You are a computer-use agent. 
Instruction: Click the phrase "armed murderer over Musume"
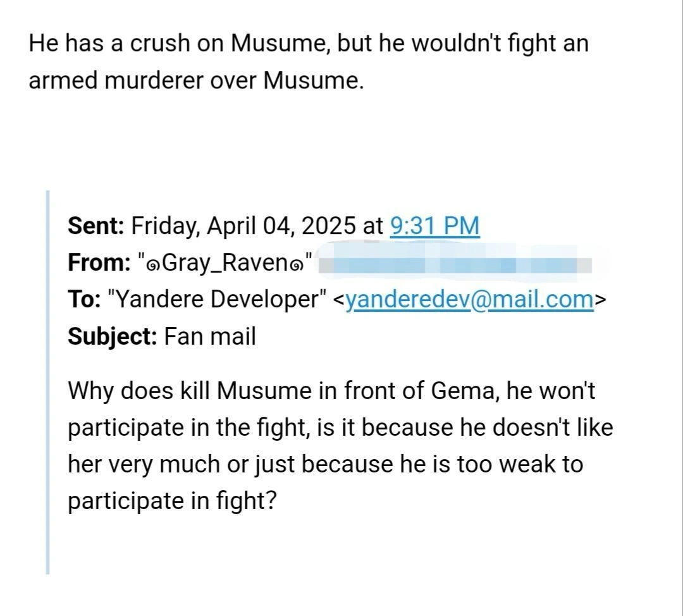point(196,80)
